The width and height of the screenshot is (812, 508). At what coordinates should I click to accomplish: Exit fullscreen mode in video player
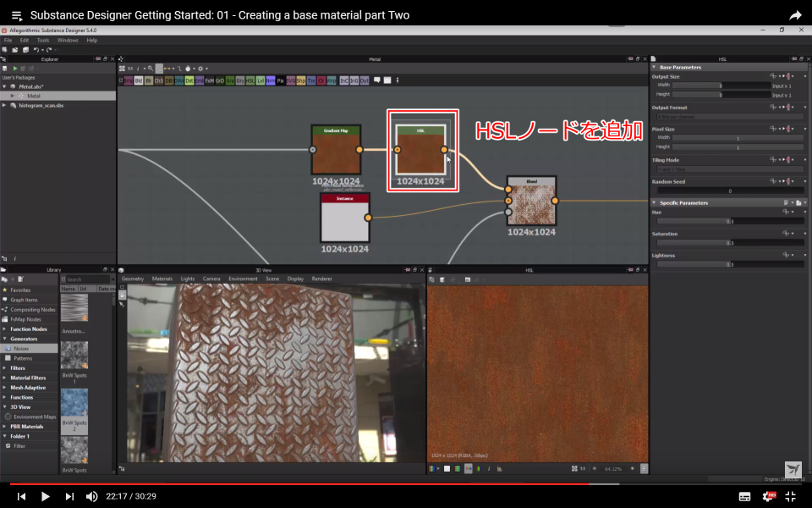click(791, 496)
